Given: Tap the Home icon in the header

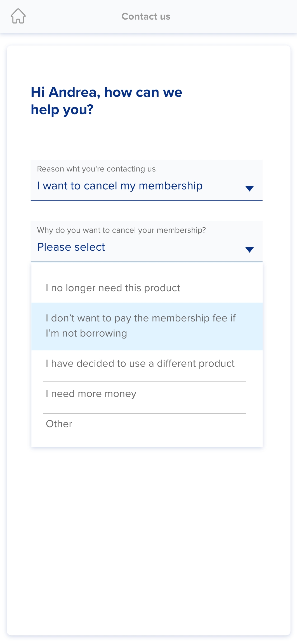Looking at the screenshot, I should (x=18, y=16).
